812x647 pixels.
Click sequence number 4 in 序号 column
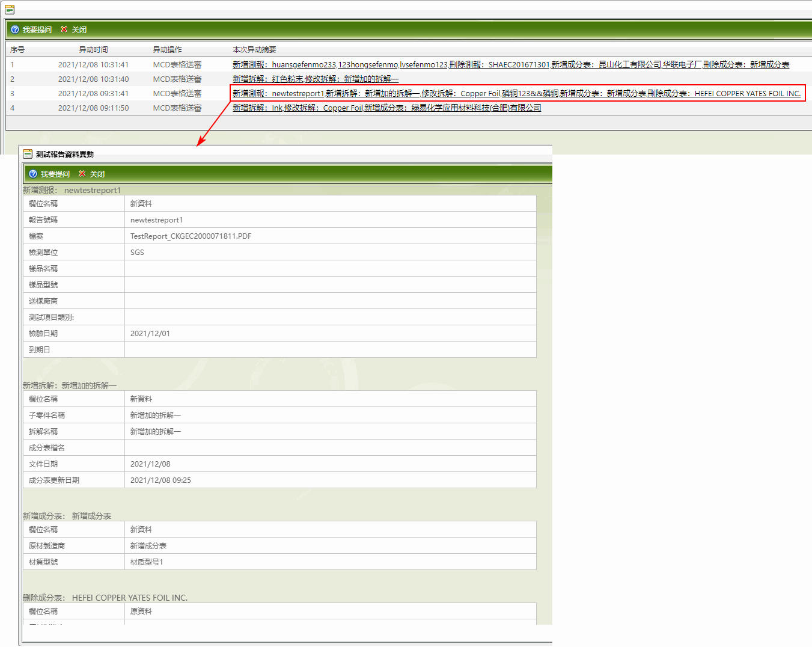point(12,108)
